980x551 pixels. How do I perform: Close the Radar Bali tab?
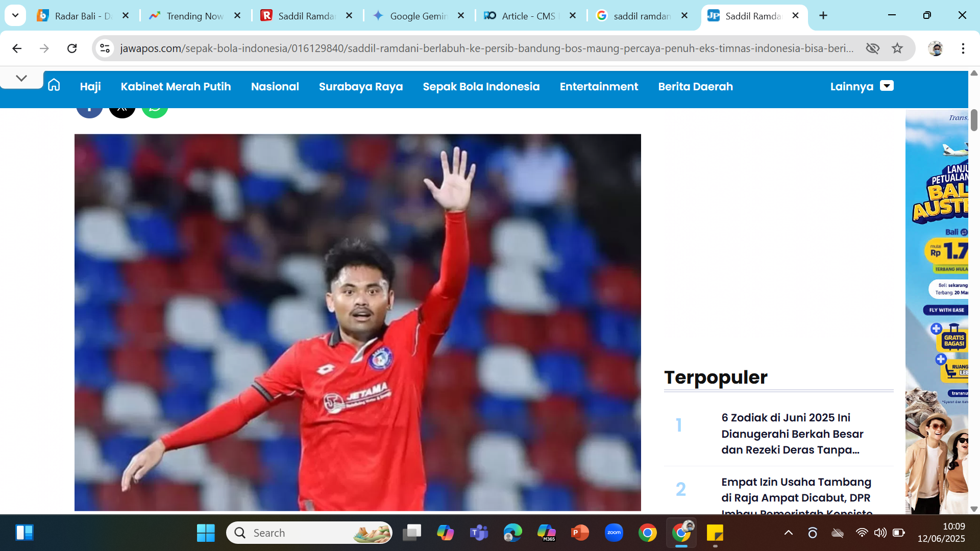(126, 16)
